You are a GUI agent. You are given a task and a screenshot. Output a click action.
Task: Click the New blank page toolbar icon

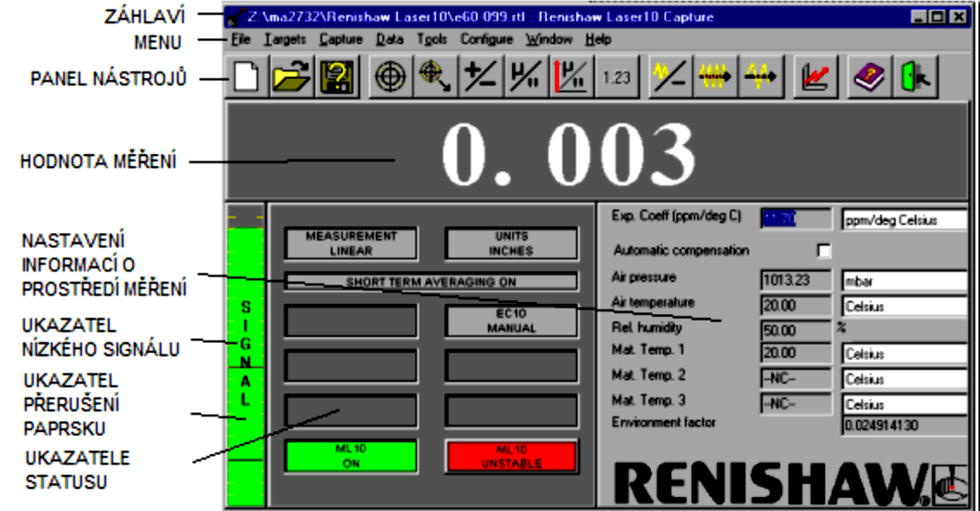[x=246, y=77]
